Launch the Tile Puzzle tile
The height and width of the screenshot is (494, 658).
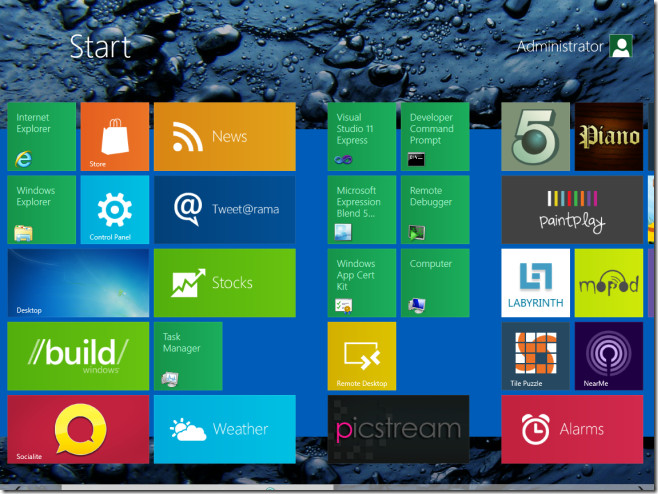click(535, 356)
